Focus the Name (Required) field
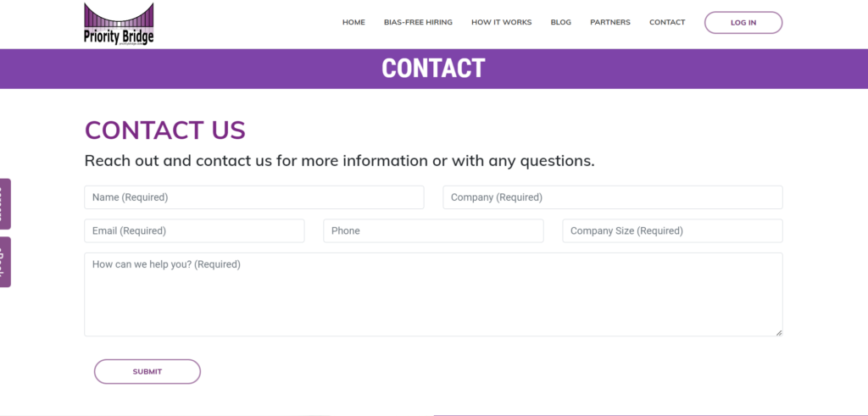The height and width of the screenshot is (416, 868). pyautogui.click(x=254, y=197)
